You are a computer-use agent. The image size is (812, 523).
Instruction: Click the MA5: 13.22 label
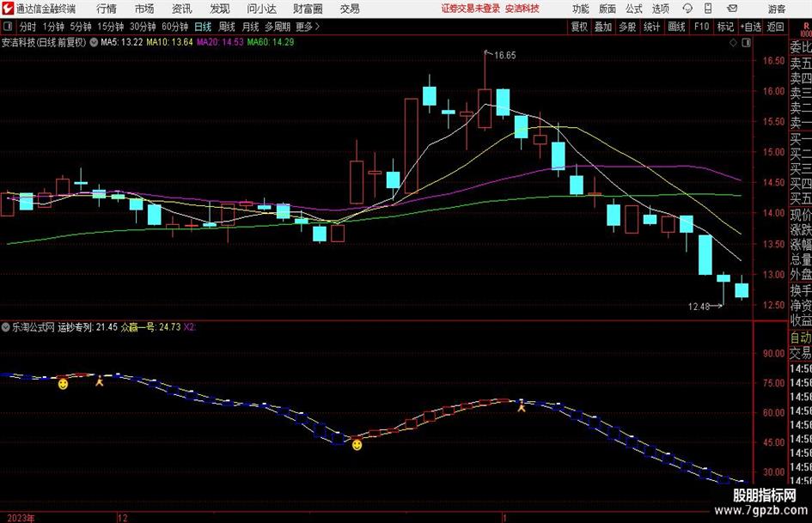coord(122,42)
